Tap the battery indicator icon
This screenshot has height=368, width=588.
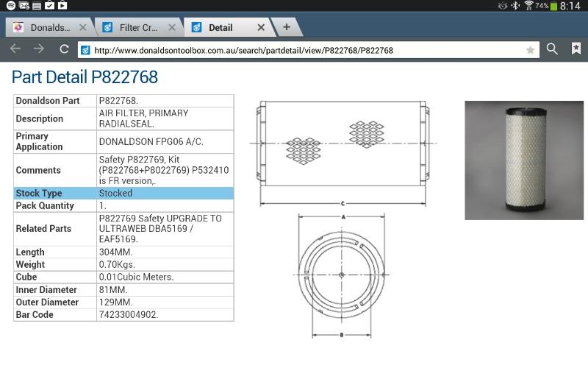[x=553, y=6]
